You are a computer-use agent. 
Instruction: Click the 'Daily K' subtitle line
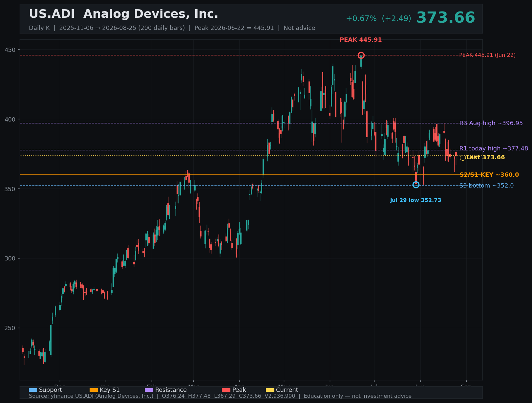coord(172,28)
